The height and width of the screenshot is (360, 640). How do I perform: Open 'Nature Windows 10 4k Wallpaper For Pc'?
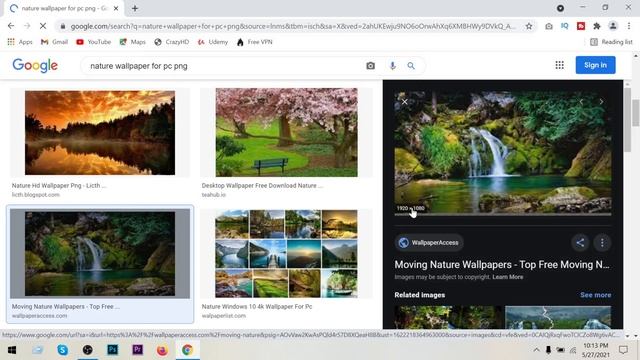click(x=257, y=306)
